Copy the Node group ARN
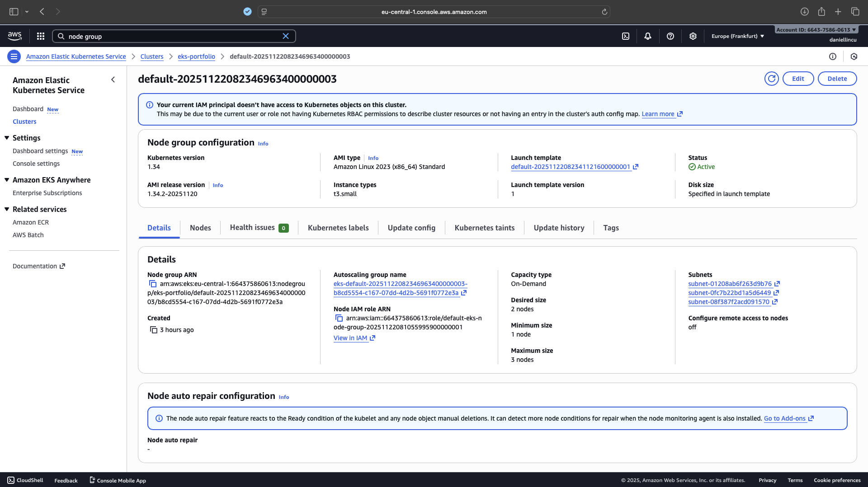 [153, 284]
